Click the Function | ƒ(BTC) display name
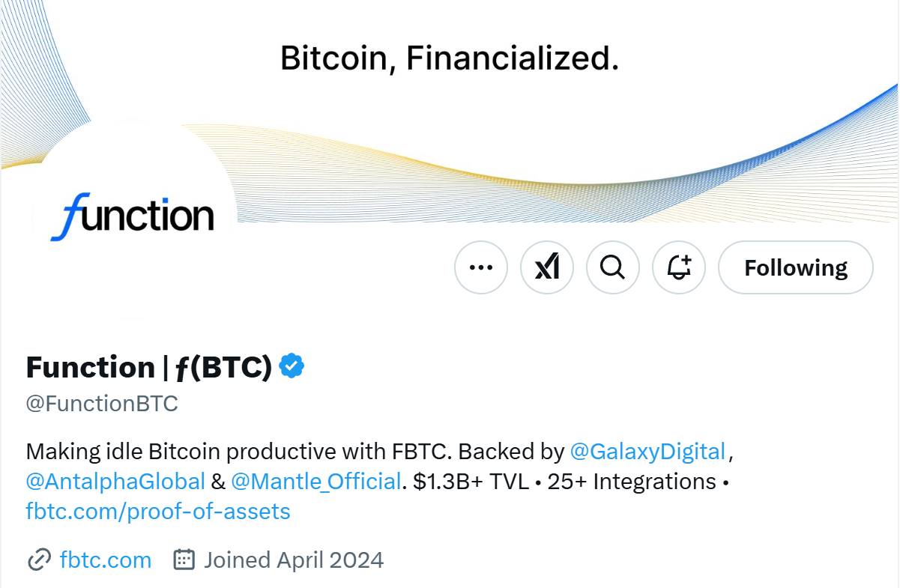 tap(149, 367)
